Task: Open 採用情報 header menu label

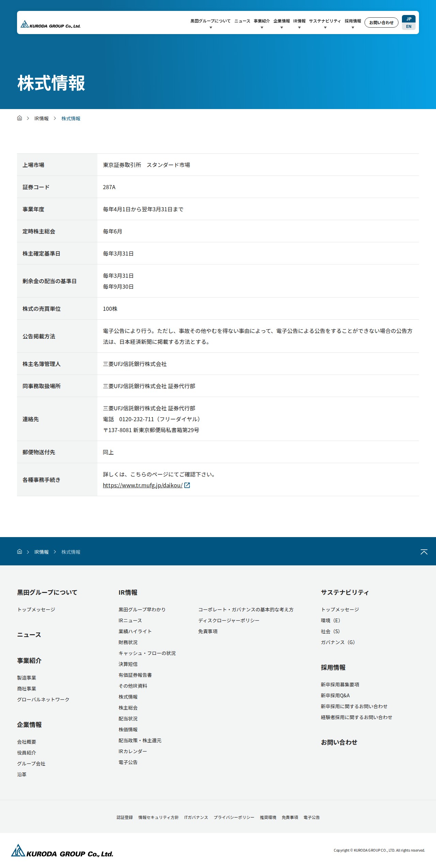Action: coord(353,21)
